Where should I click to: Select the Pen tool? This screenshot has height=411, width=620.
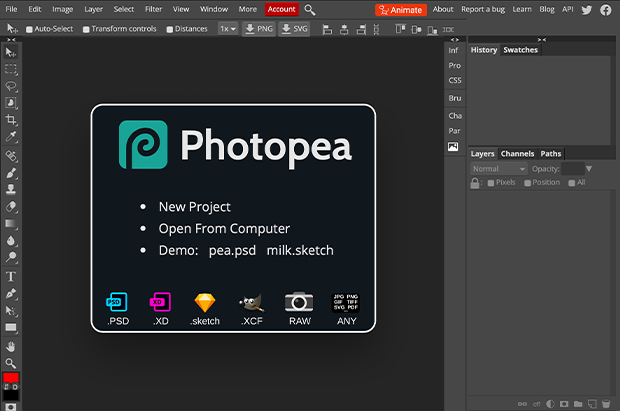[11, 294]
